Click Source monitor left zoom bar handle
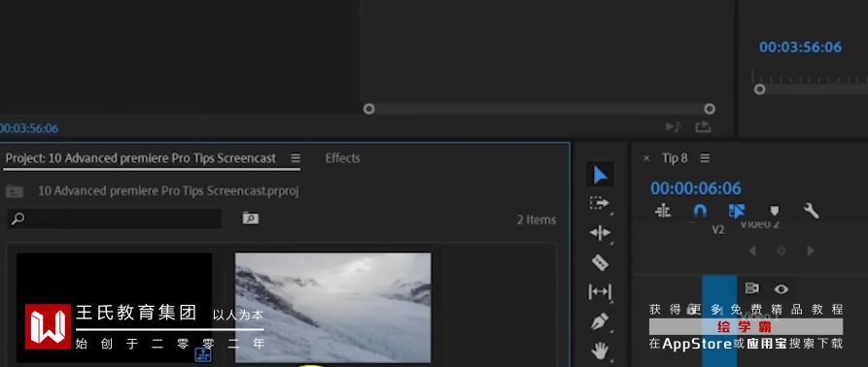 point(368,109)
